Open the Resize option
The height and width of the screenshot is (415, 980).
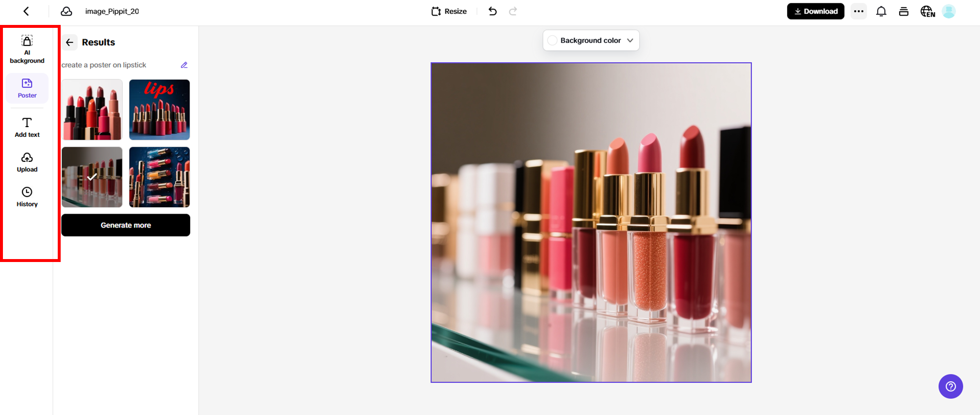pos(449,11)
